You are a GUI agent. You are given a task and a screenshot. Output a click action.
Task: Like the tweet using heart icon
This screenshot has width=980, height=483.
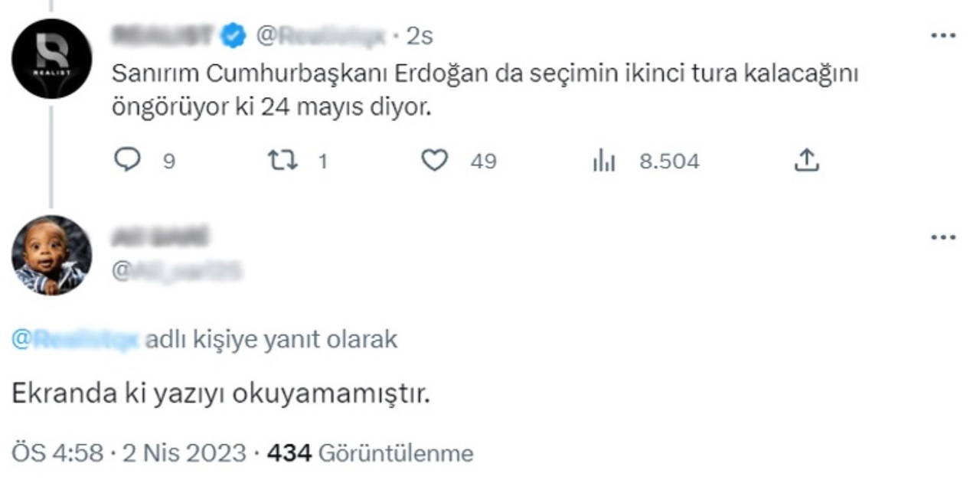tap(435, 161)
